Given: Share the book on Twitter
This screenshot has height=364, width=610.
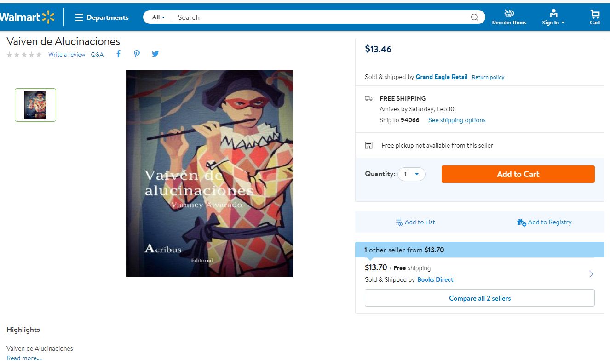Looking at the screenshot, I should pos(155,54).
